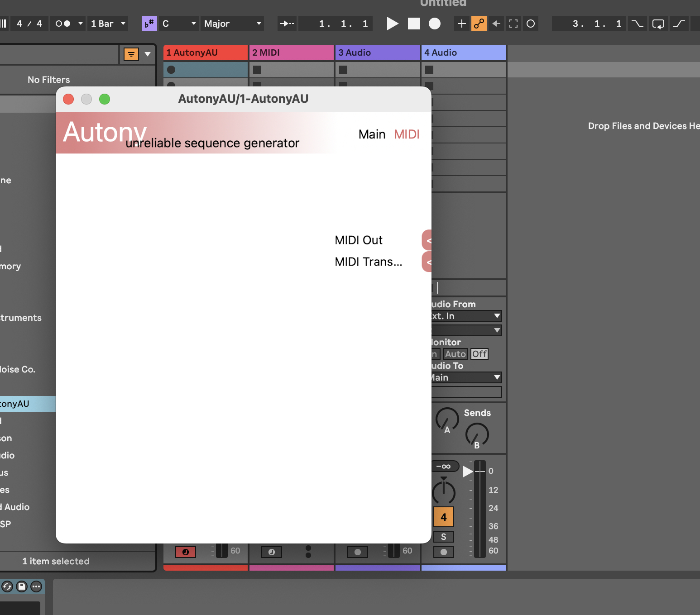The height and width of the screenshot is (615, 700).
Task: Click the three-dots more icon at bottom left
Action: click(x=36, y=587)
